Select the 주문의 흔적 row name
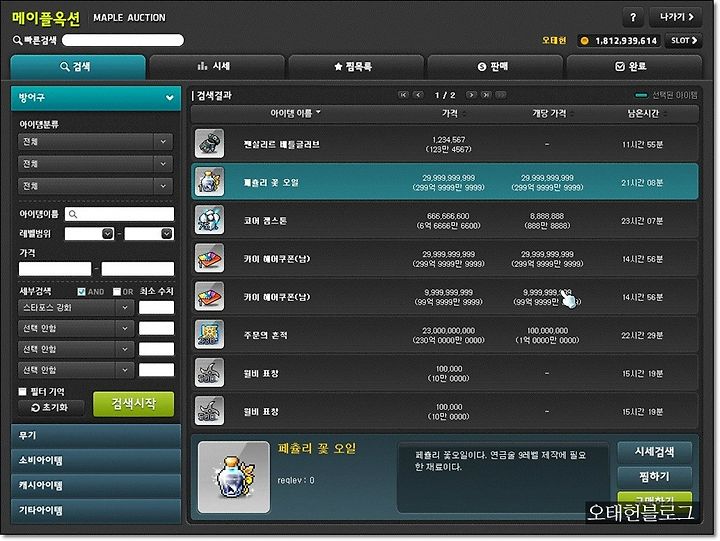 [265, 335]
